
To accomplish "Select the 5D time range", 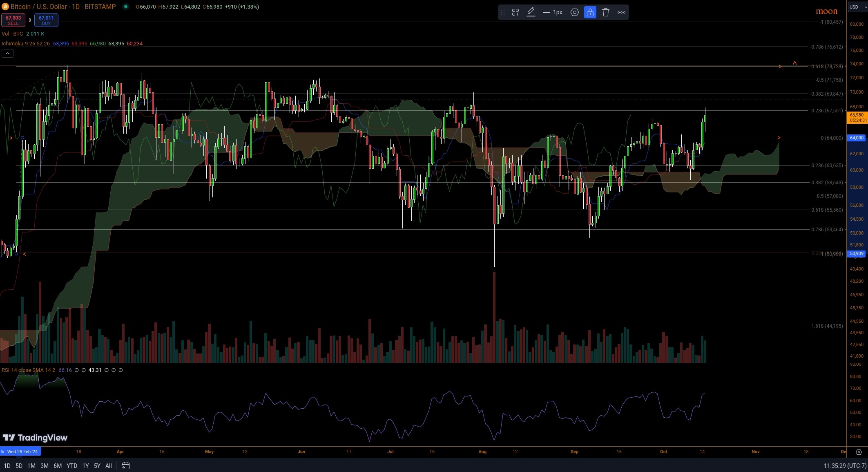I will tap(19, 465).
